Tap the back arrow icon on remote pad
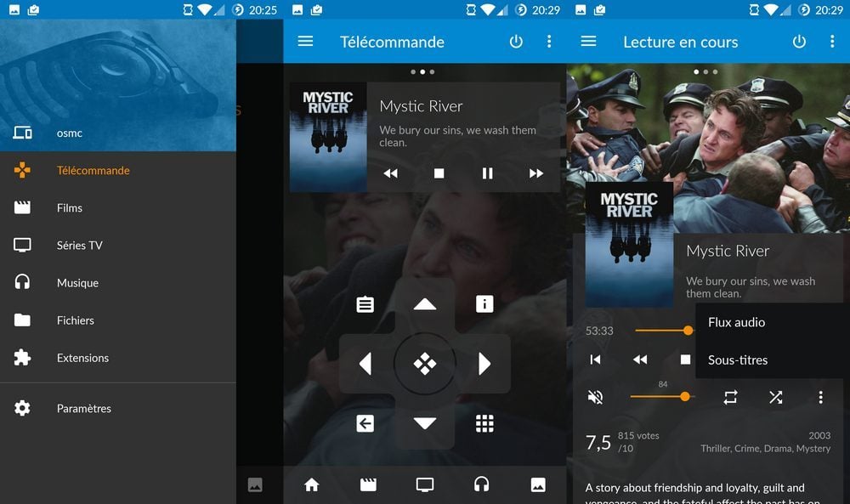 (365, 423)
